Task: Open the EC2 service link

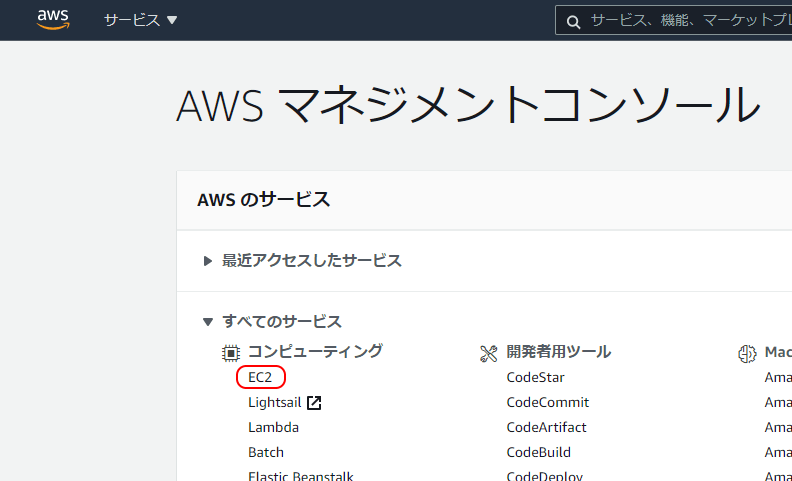Action: point(260,377)
